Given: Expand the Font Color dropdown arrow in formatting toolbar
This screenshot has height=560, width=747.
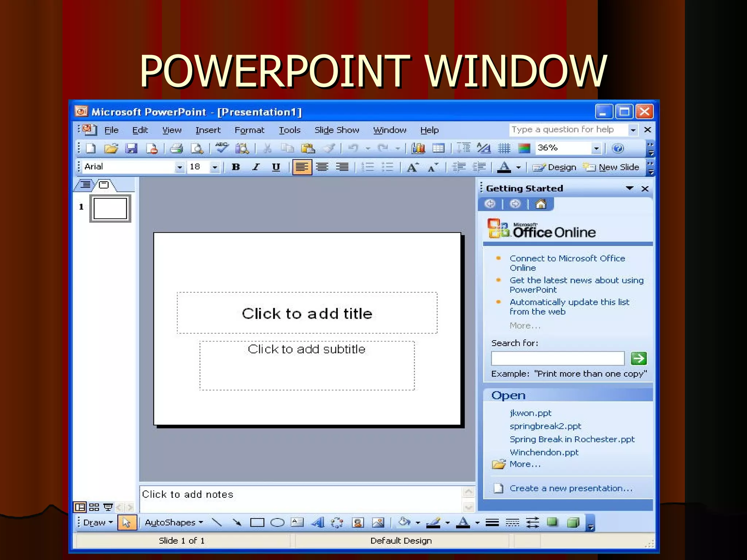Looking at the screenshot, I should pyautogui.click(x=518, y=168).
